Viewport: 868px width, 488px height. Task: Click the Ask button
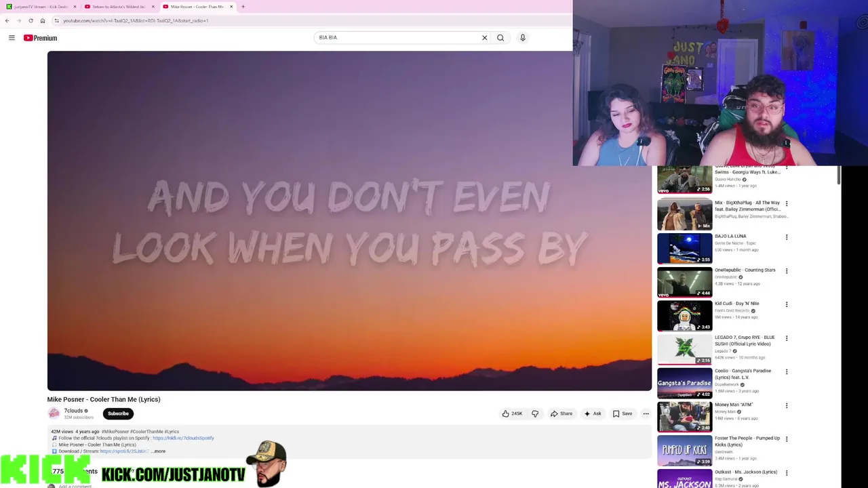(593, 413)
